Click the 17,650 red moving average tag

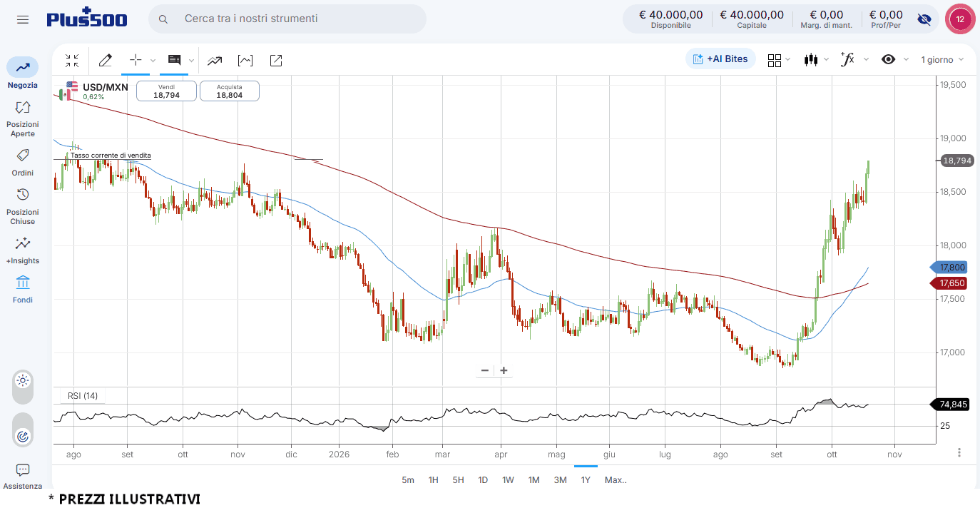(949, 283)
